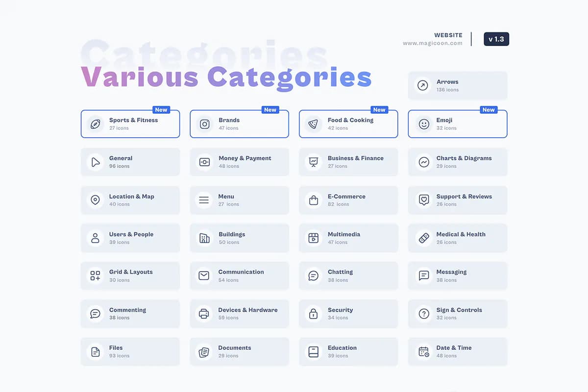Select the "Messaging" category label
588x392 pixels.
click(x=451, y=272)
